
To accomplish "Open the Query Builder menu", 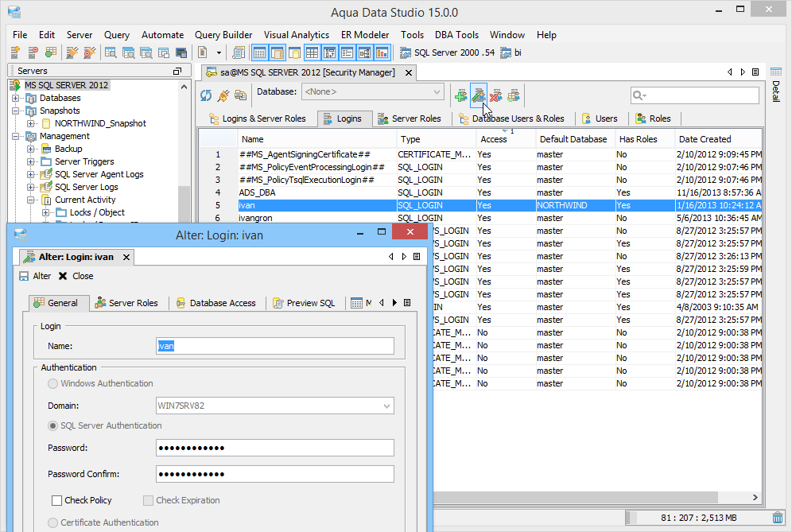I will (x=223, y=35).
